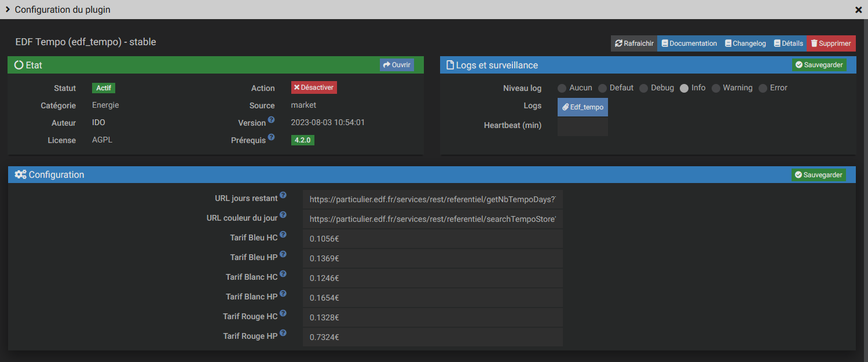This screenshot has width=868, height=362.
Task: Click Désactiver button
Action: [x=314, y=87]
